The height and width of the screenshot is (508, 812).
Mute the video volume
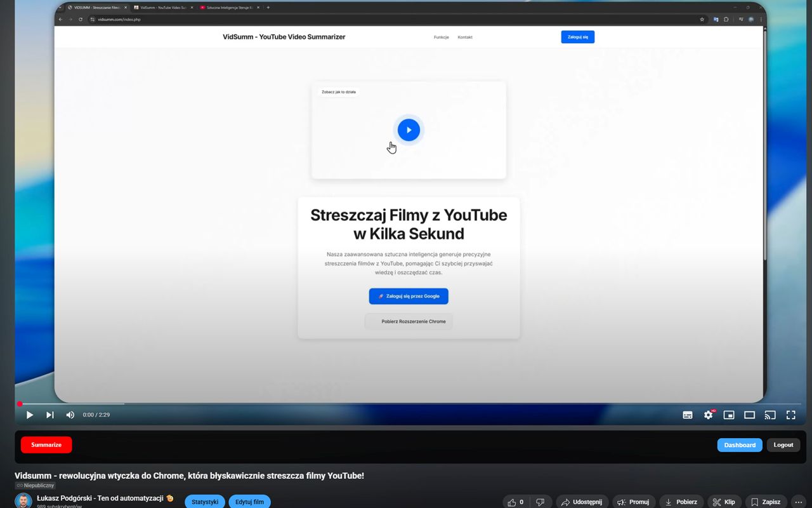click(70, 415)
